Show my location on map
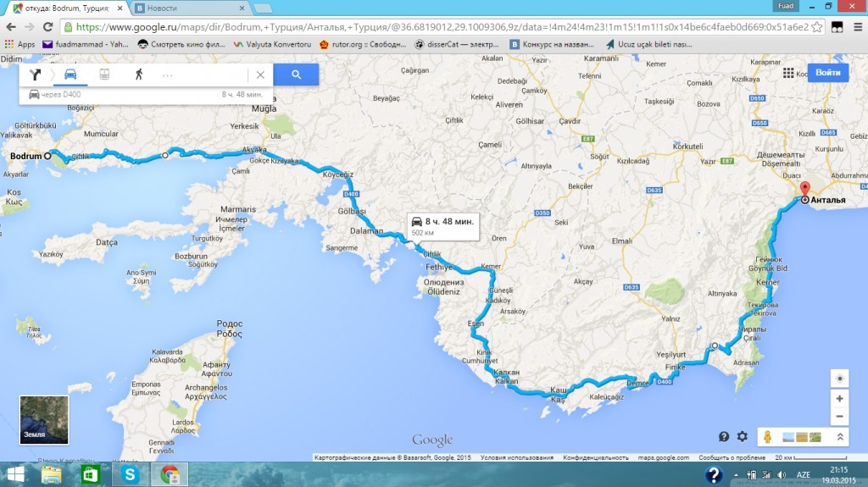This screenshot has width=868, height=487. pyautogui.click(x=839, y=379)
